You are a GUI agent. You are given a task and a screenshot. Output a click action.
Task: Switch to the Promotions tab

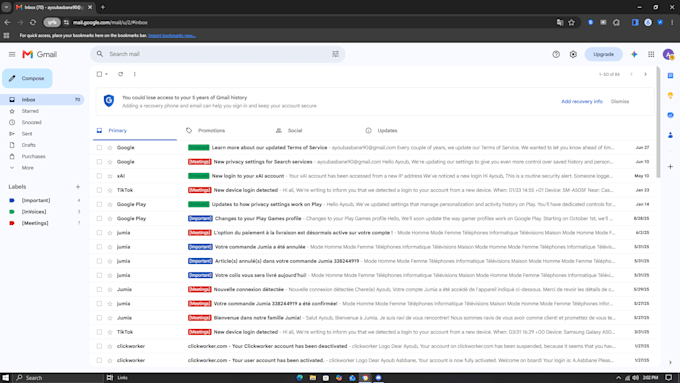[x=212, y=131]
